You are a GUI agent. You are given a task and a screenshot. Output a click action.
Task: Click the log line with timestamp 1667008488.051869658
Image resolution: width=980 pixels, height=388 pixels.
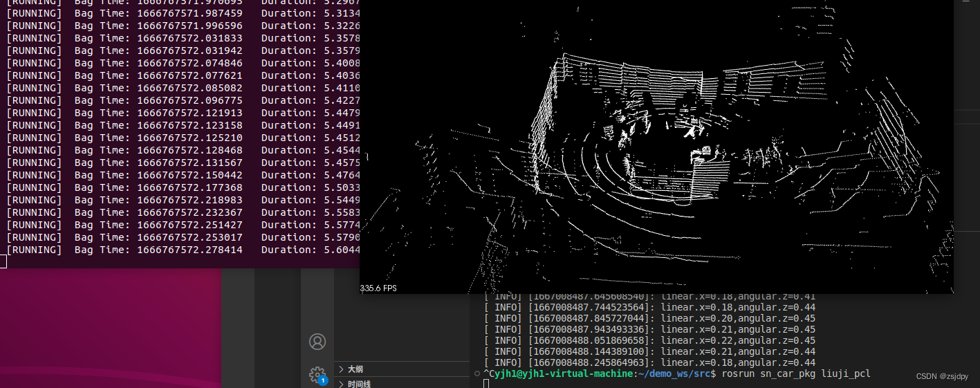coord(649,340)
